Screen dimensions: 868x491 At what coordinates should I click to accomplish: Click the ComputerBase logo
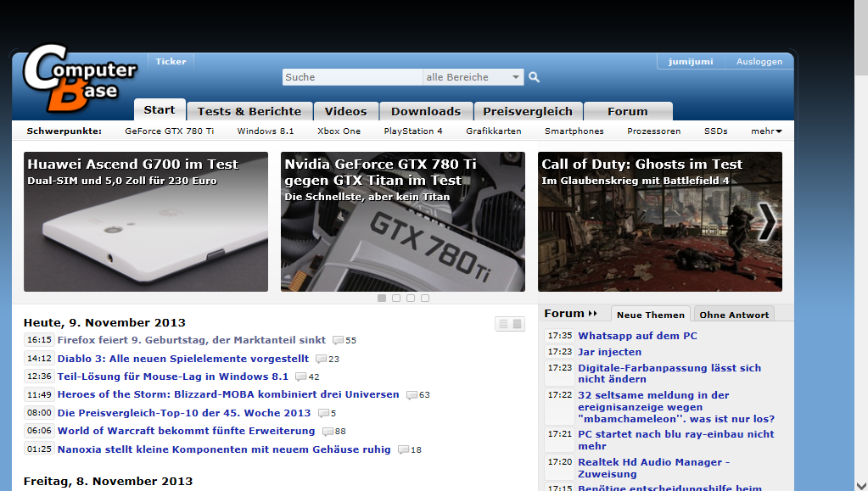79,78
